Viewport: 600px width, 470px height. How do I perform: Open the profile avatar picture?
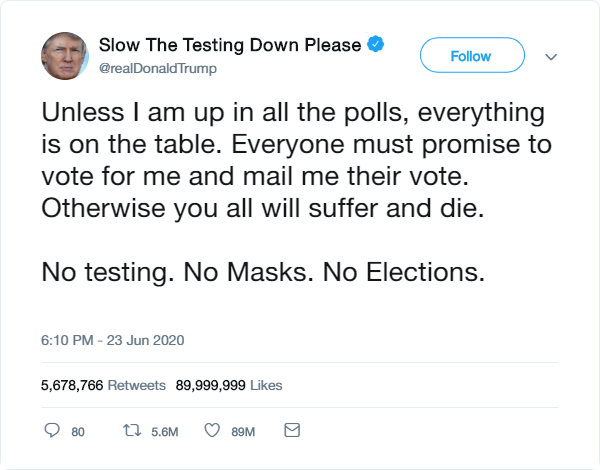click(x=66, y=56)
